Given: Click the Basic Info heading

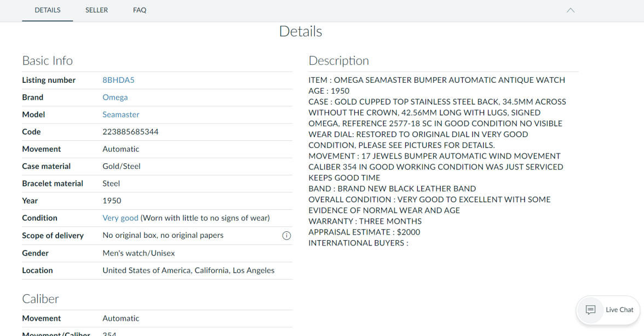Looking at the screenshot, I should pyautogui.click(x=47, y=60).
